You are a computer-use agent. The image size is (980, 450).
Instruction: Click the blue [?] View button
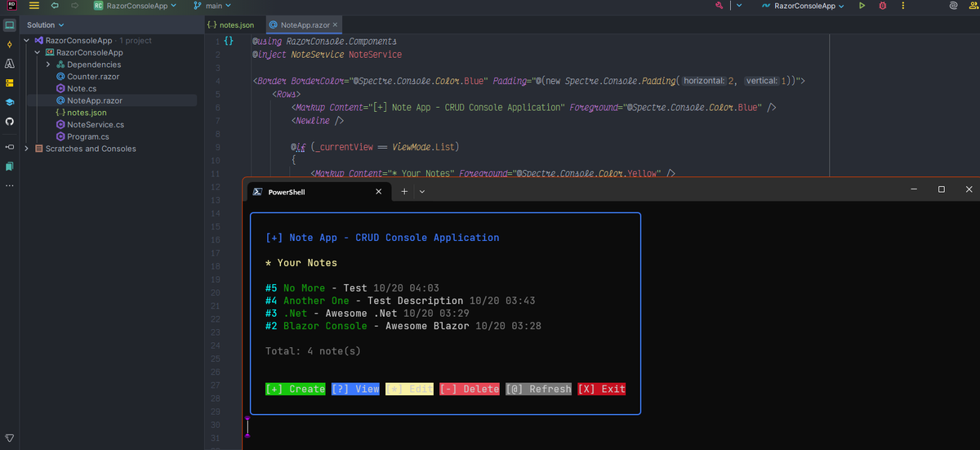(x=356, y=389)
